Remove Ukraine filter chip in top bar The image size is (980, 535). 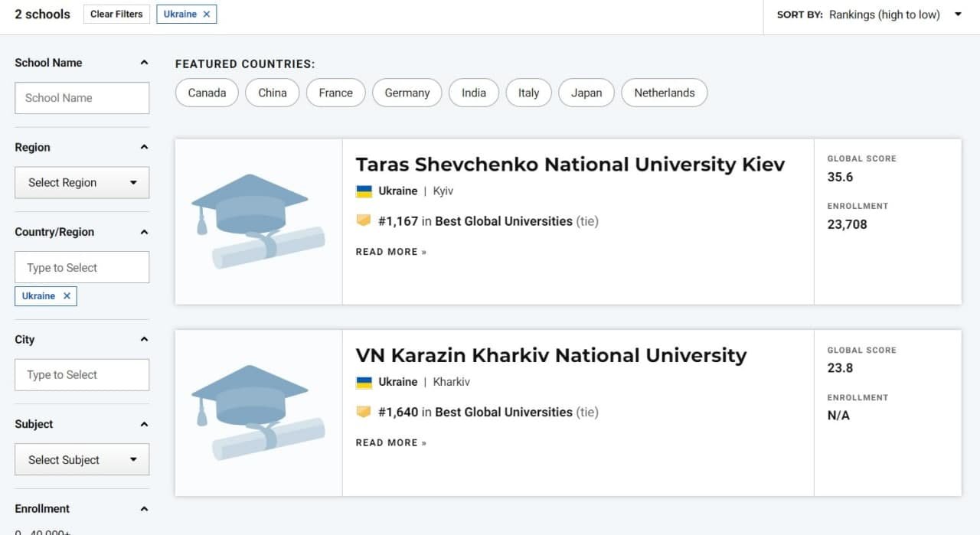click(x=207, y=15)
